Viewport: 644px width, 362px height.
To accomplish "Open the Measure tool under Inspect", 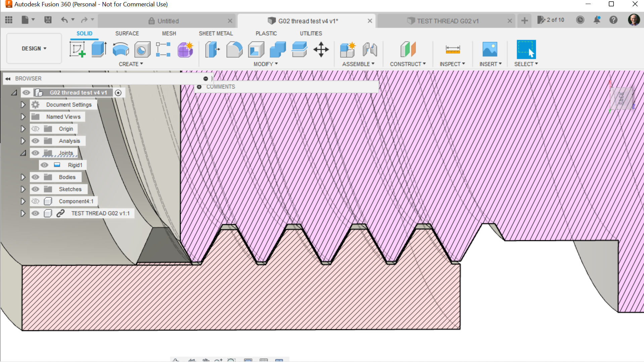I will click(452, 49).
